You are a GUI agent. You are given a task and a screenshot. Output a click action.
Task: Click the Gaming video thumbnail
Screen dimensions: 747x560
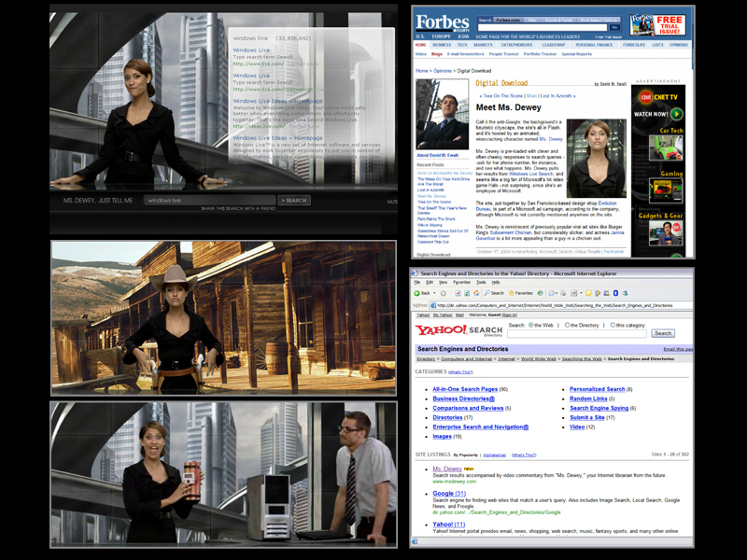[x=666, y=191]
